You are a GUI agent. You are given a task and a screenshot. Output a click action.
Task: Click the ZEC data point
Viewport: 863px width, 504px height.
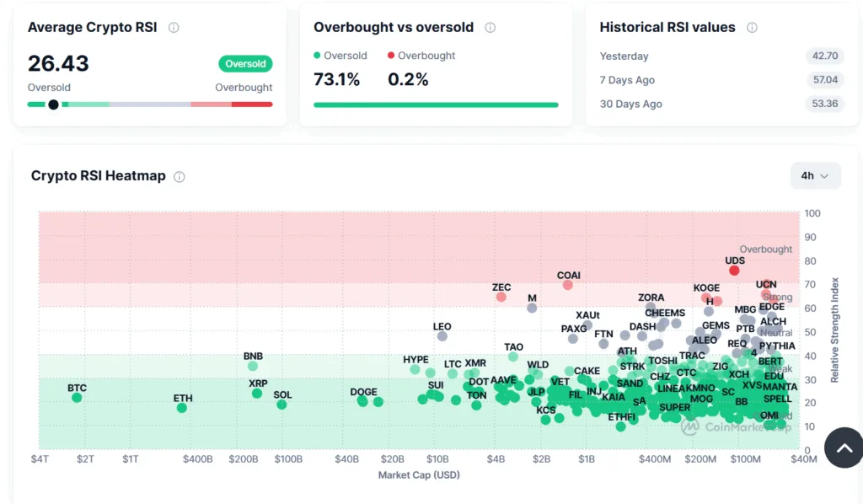(501, 297)
